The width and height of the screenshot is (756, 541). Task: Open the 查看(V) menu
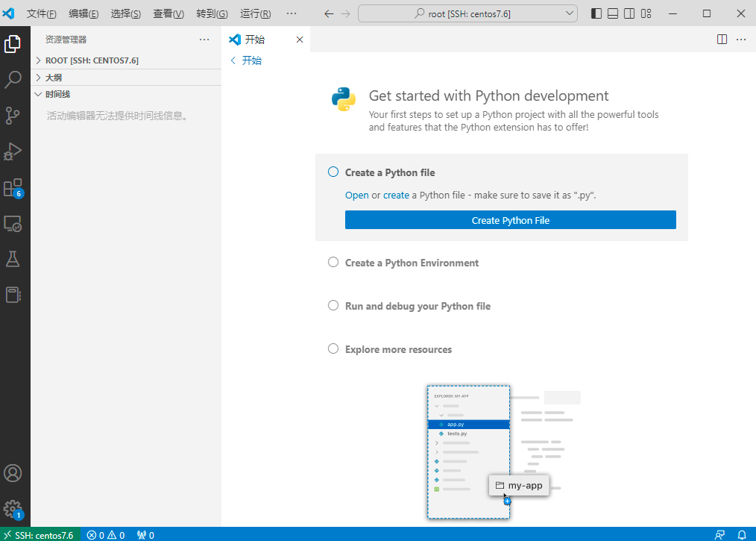[168, 13]
